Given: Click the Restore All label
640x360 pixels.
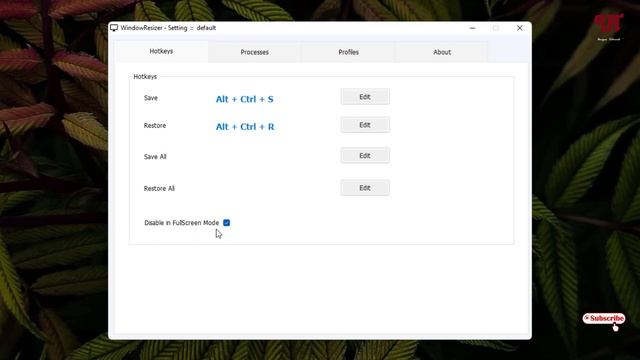Looking at the screenshot, I should click(159, 189).
